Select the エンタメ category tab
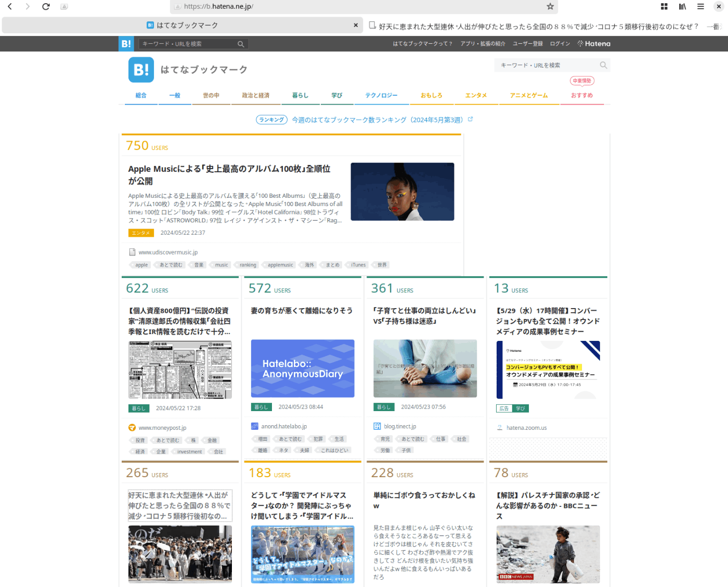Image resolution: width=728 pixels, height=587 pixels. 476,95
